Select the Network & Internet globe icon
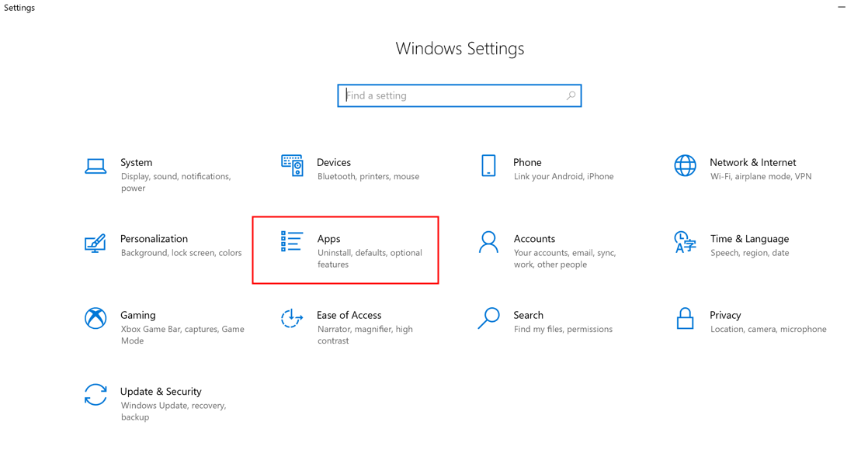Screen dimensions: 868x453 [x=685, y=165]
